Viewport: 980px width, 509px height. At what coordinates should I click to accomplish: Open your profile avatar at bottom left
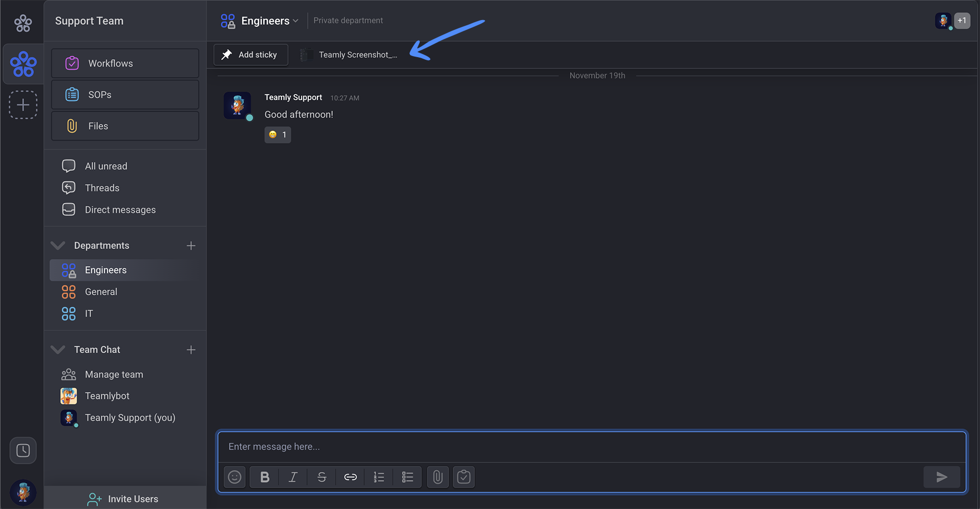[x=23, y=493]
